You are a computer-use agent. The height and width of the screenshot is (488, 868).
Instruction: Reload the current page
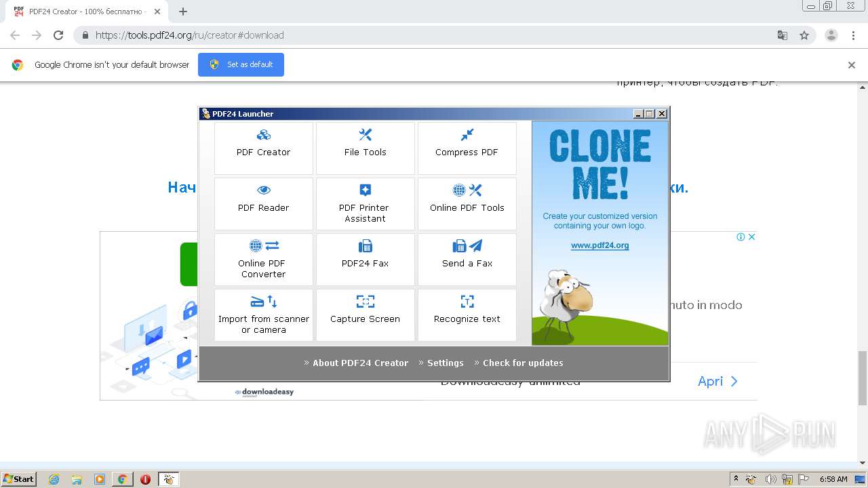pos(58,35)
